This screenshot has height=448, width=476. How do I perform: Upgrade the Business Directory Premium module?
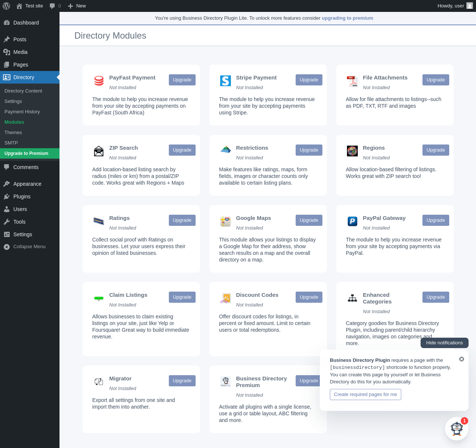coord(308,381)
